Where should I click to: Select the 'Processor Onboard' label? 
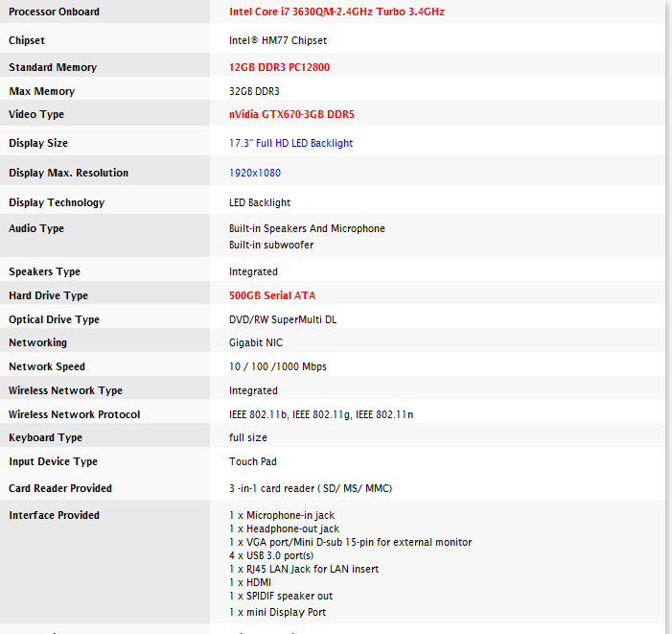pyautogui.click(x=54, y=12)
